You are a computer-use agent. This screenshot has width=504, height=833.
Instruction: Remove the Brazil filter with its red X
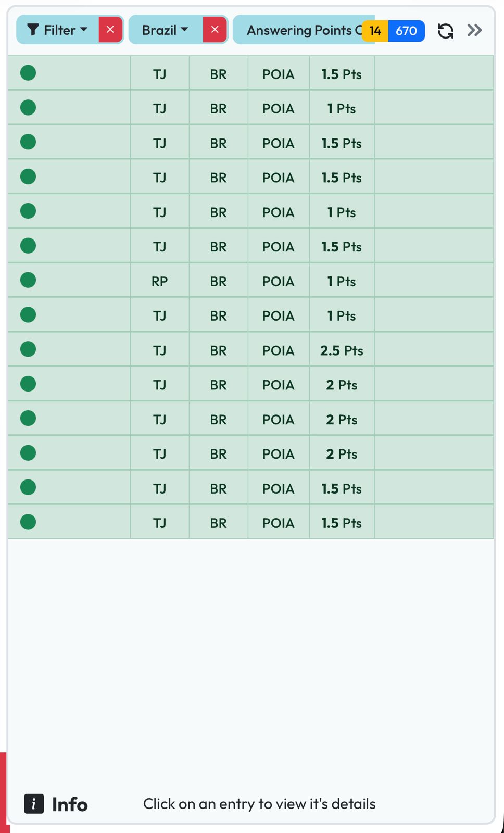point(215,30)
